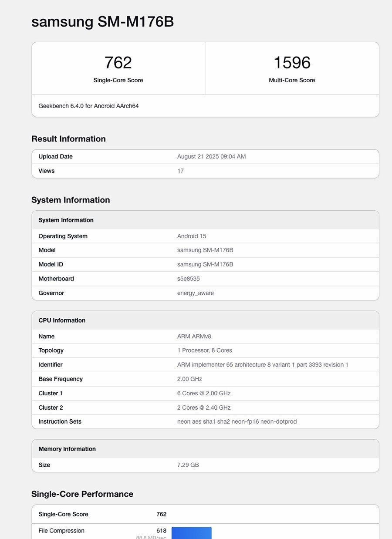Click the Cluster 2 value 2 Cores @ 2.40 GHz
Screen dimensions: 392x539
click(x=204, y=408)
